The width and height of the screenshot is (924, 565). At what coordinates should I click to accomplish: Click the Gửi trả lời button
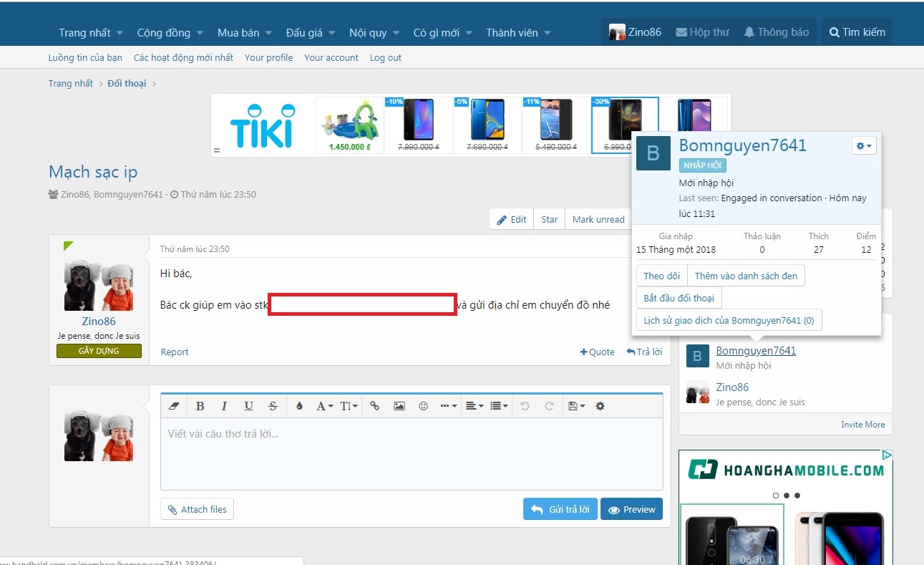pos(560,509)
